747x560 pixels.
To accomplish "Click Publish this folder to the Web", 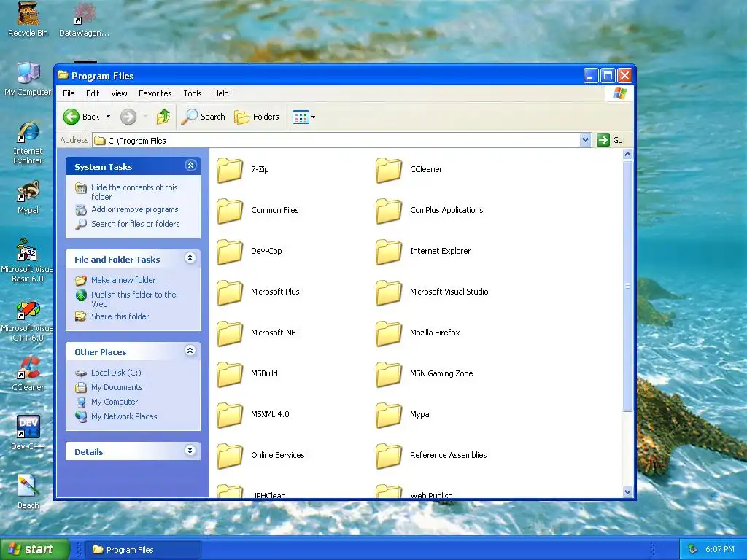I will [x=133, y=299].
